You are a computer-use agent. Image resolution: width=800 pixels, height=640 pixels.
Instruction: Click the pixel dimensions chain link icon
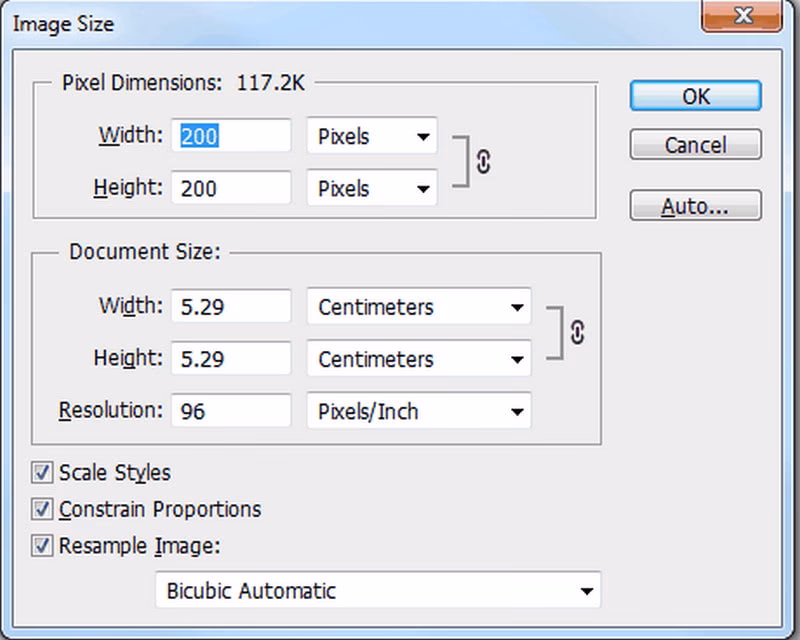click(484, 162)
